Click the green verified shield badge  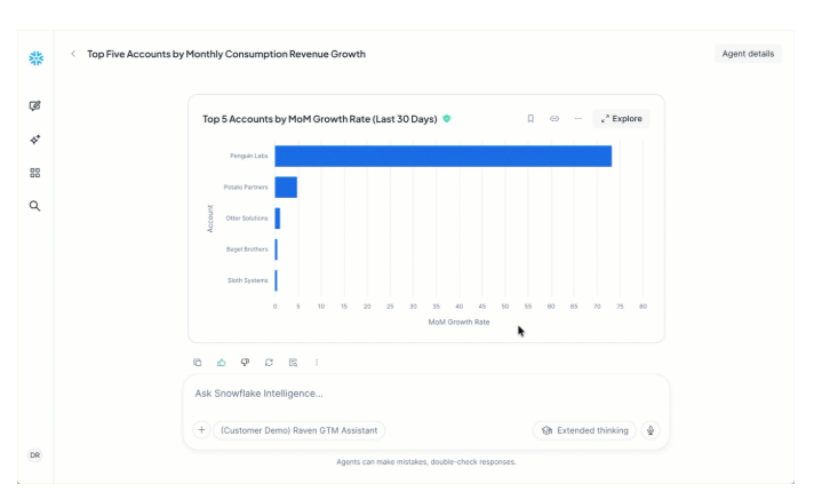click(x=447, y=119)
